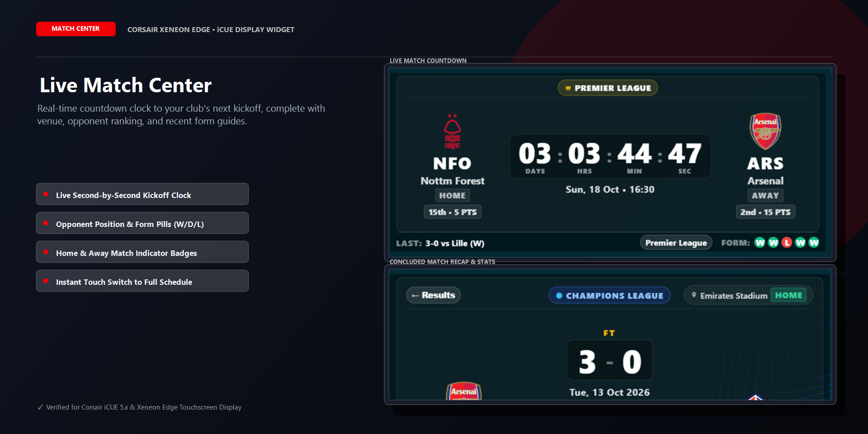
Task: Click the HOME badge under Nottm Forest
Action: (453, 196)
